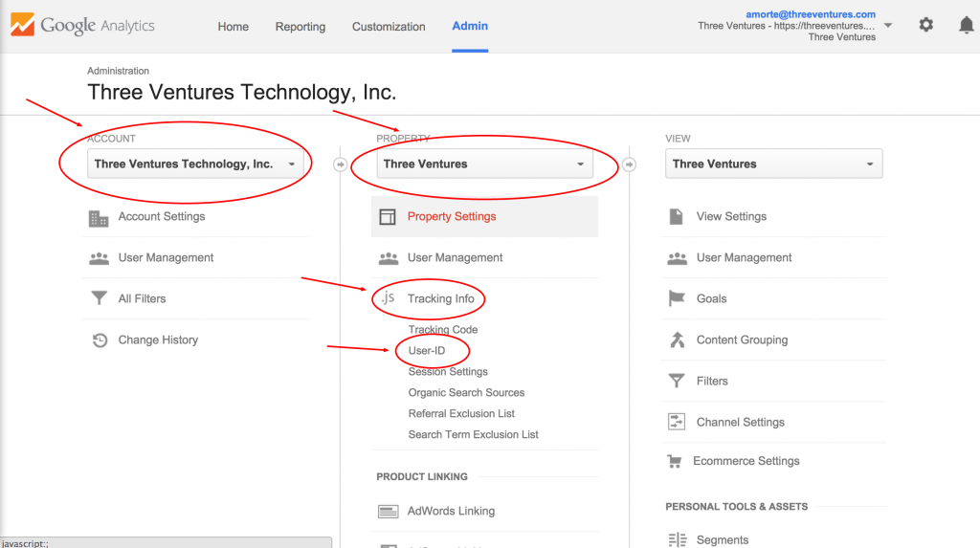Open the Property dropdown Three Ventures
The image size is (980, 548).
click(x=485, y=164)
